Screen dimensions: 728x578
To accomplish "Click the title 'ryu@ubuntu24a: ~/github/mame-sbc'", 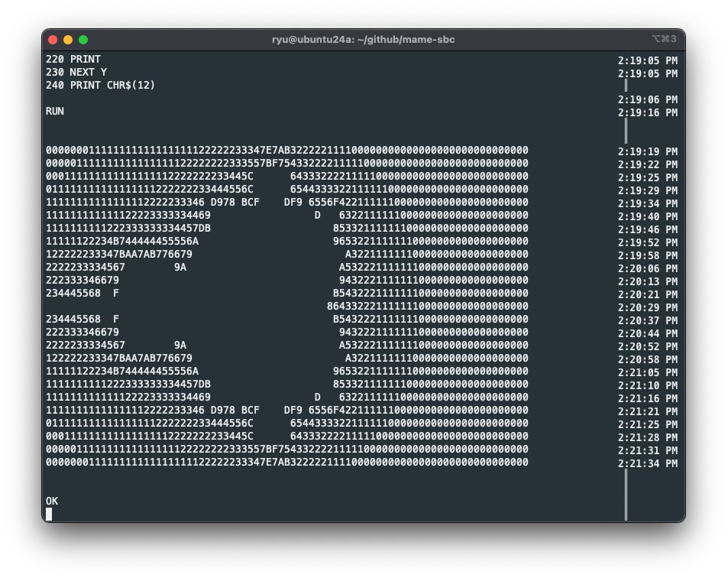I will click(x=363, y=40).
